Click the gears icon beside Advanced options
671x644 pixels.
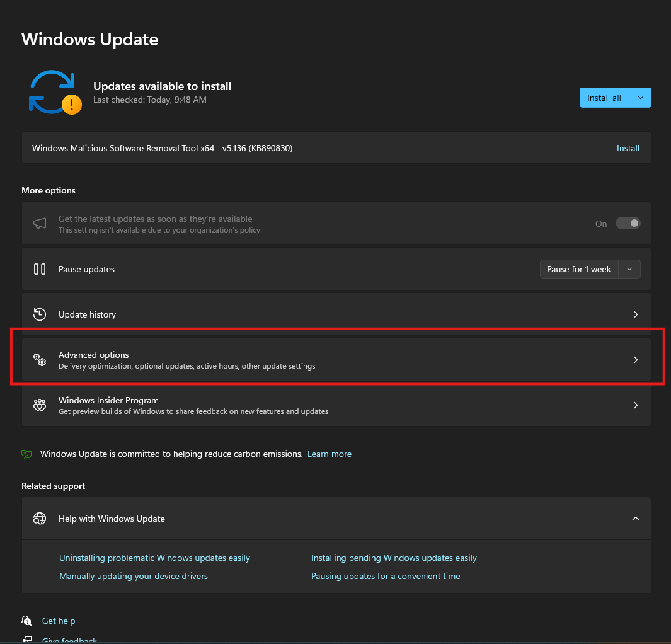pyautogui.click(x=40, y=360)
